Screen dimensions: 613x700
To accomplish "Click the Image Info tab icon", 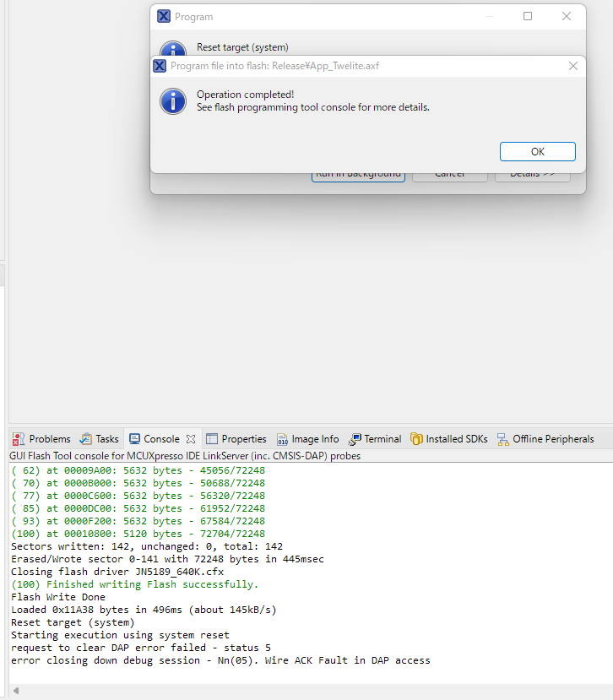I will pyautogui.click(x=283, y=439).
